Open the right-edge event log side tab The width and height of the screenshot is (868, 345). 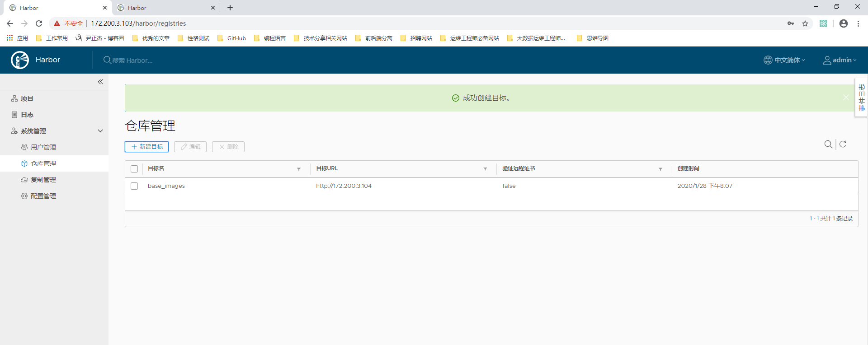point(861,98)
